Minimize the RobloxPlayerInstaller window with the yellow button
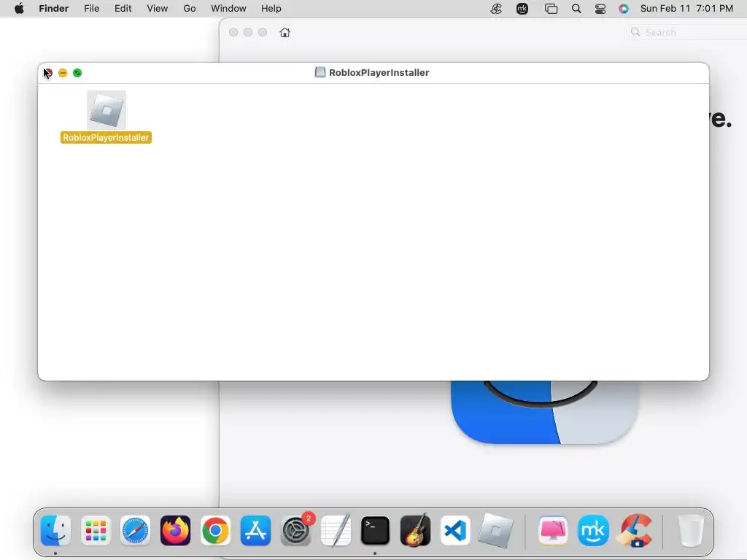Image resolution: width=747 pixels, height=560 pixels. (x=63, y=73)
